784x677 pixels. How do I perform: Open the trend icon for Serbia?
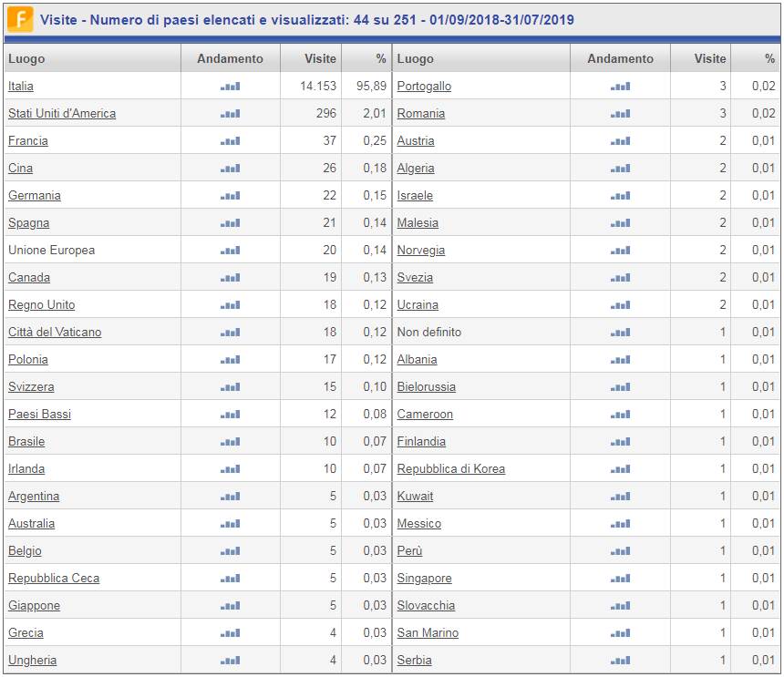(x=620, y=661)
